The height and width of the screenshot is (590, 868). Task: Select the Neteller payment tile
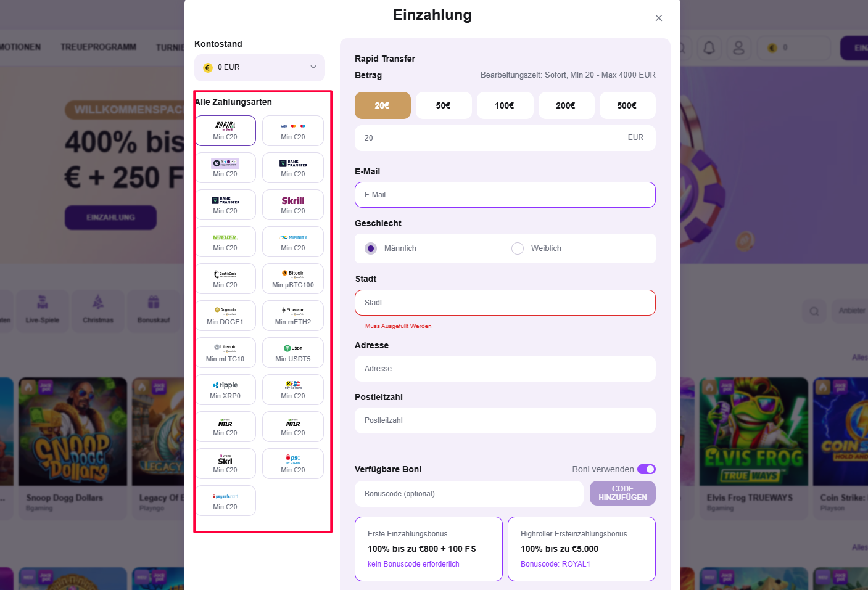click(226, 241)
